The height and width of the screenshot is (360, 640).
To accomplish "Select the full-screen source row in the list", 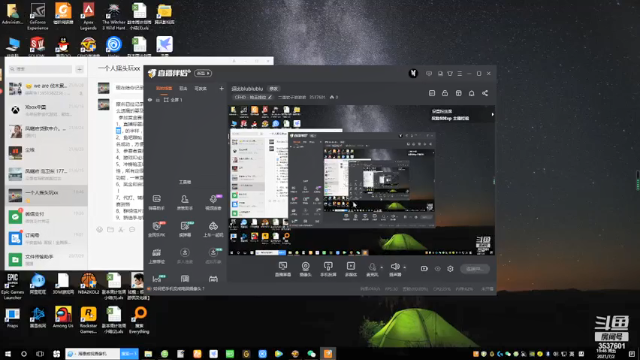I will click(185, 100).
